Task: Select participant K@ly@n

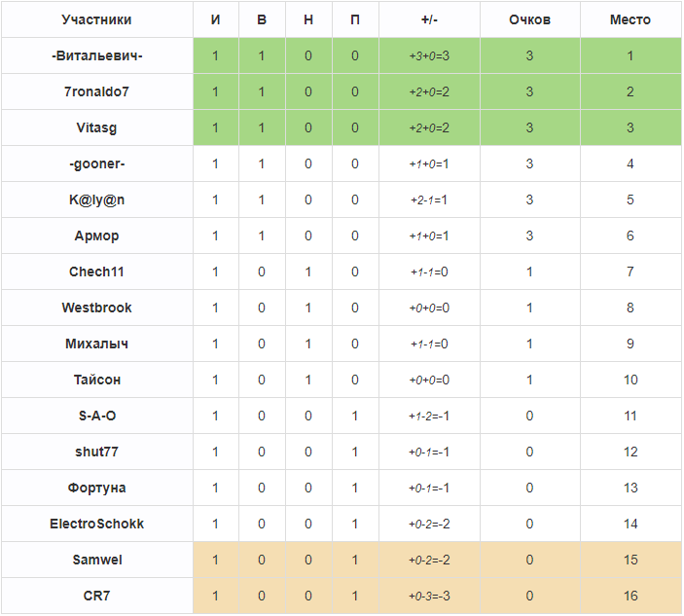Action: click(96, 199)
